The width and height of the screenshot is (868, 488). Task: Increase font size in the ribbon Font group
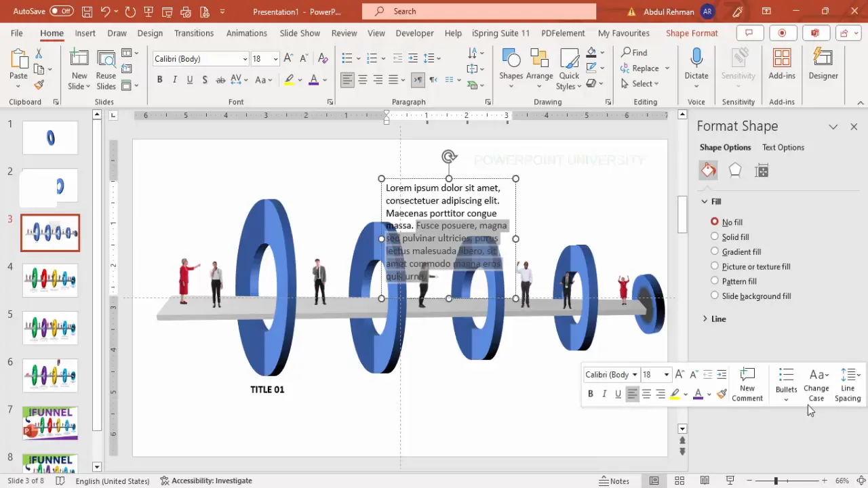pos(288,59)
